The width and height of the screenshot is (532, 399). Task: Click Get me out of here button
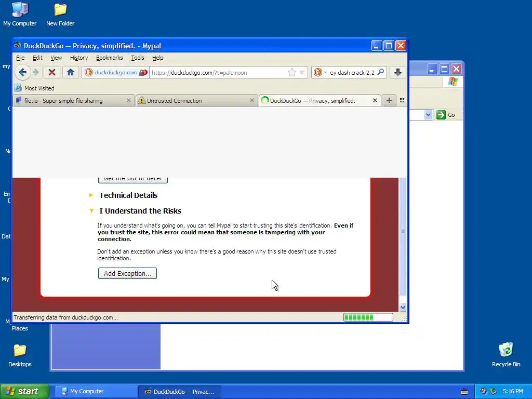pyautogui.click(x=132, y=179)
